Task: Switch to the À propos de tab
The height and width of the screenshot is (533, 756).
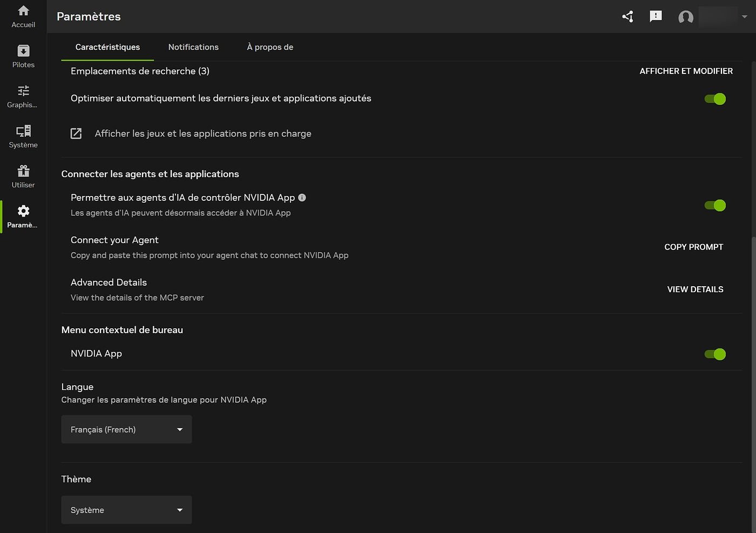Action: coord(270,47)
